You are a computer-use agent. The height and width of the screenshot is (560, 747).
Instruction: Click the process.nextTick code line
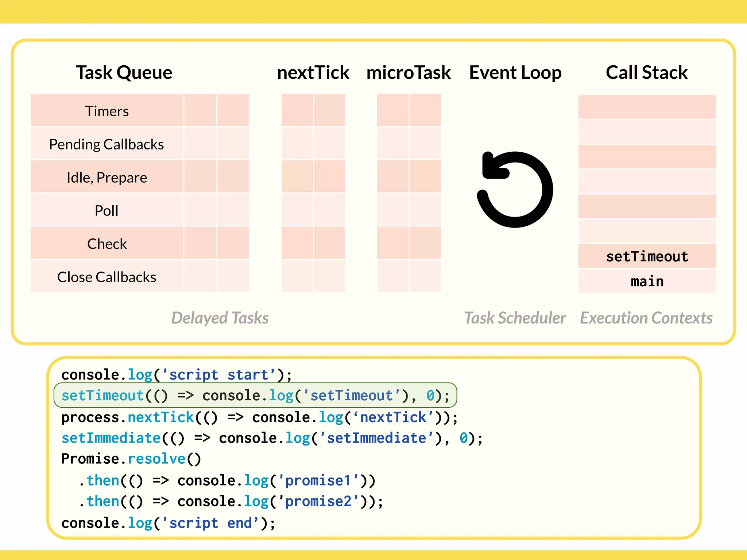point(259,417)
